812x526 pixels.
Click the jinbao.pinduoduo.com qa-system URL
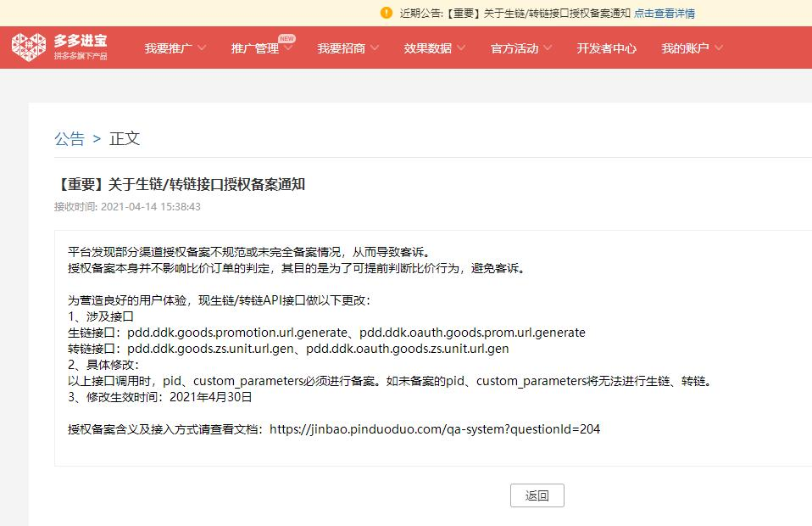[435, 429]
